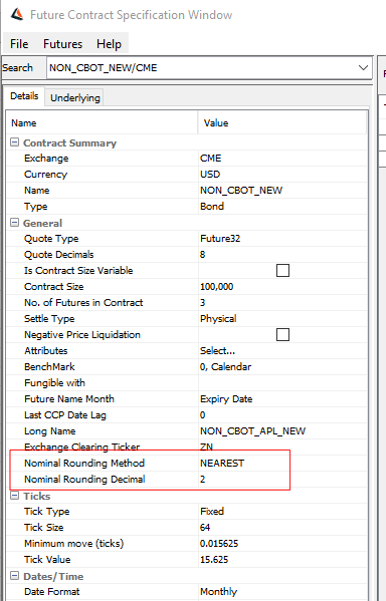The image size is (386, 601).
Task: Click the Search field containing NON_CBOT_NEW/CME
Action: 209,68
